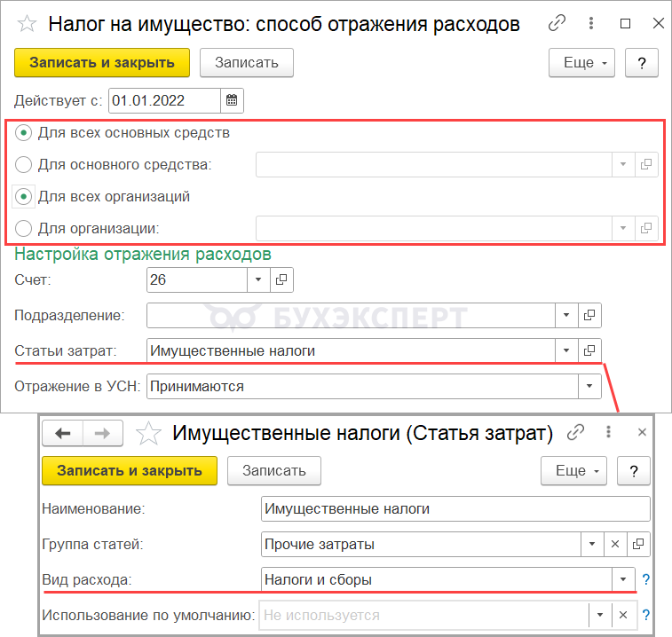
Task: Expand Статьи затрат dropdown list
Action: click(566, 350)
